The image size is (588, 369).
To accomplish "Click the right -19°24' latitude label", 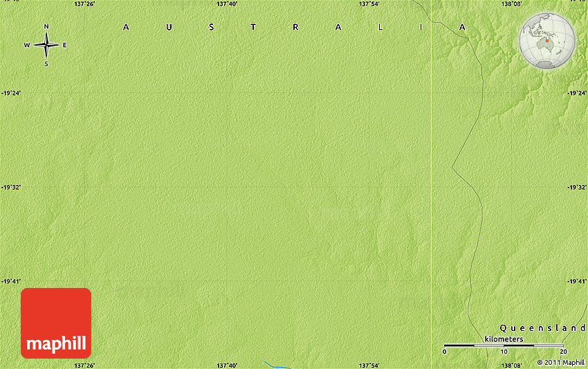I will [x=577, y=93].
